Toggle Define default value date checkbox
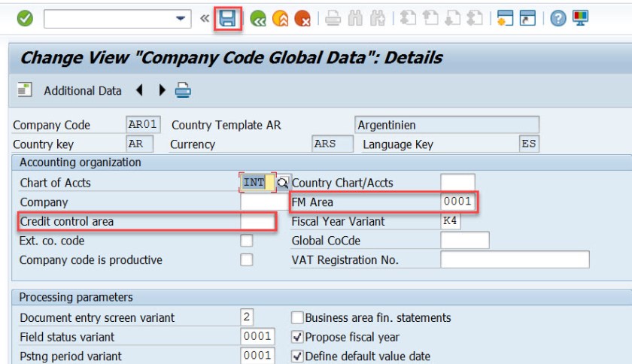This screenshot has height=364, width=632. (x=297, y=356)
